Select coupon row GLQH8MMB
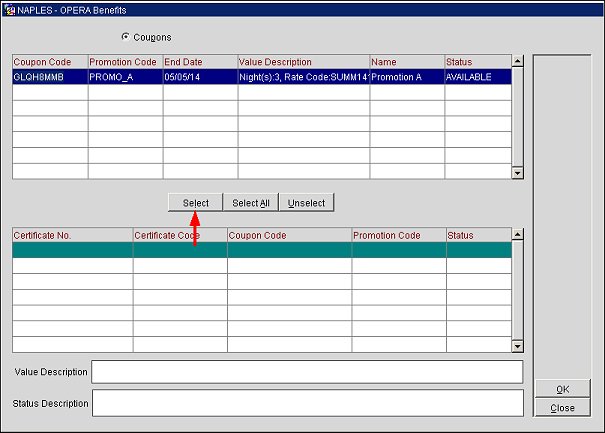Screen dimensions: 605x433 [x=49, y=77]
